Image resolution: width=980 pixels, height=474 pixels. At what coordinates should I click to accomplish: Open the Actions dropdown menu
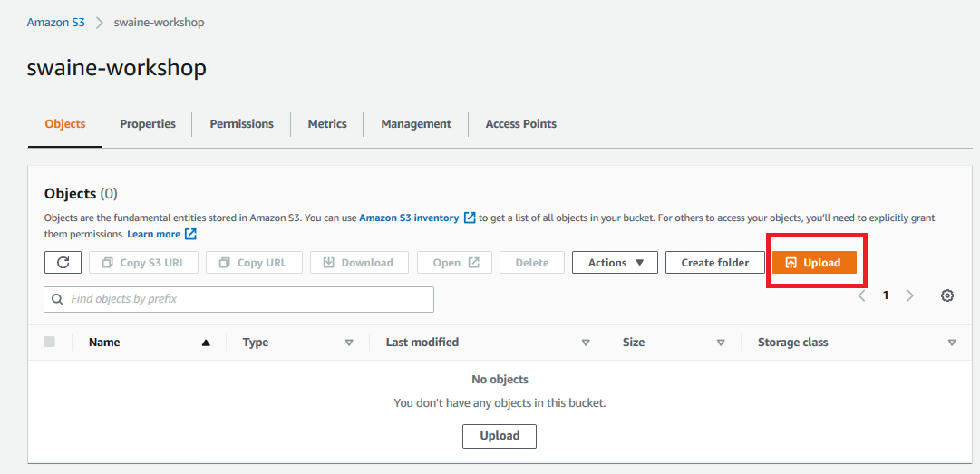[615, 263]
